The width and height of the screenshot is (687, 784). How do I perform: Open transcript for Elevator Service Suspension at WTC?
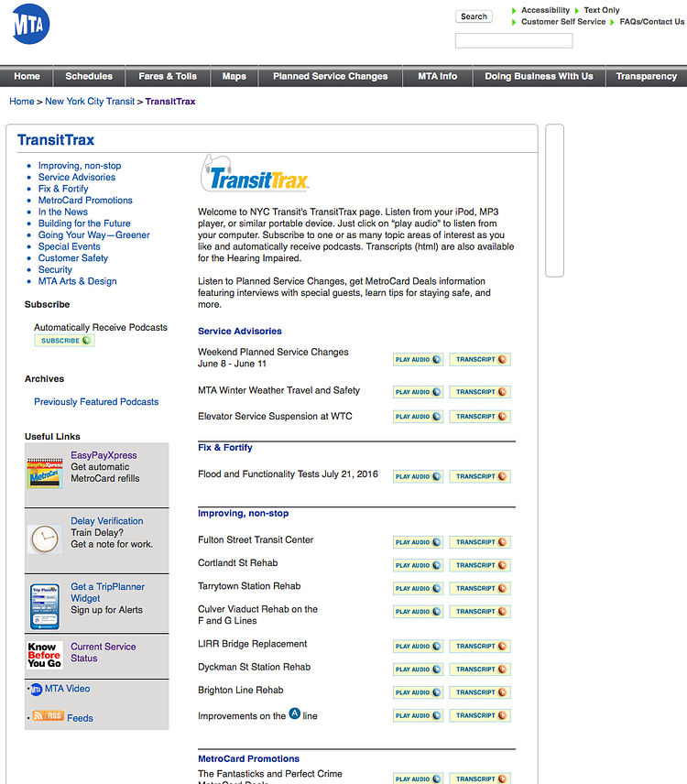(480, 417)
